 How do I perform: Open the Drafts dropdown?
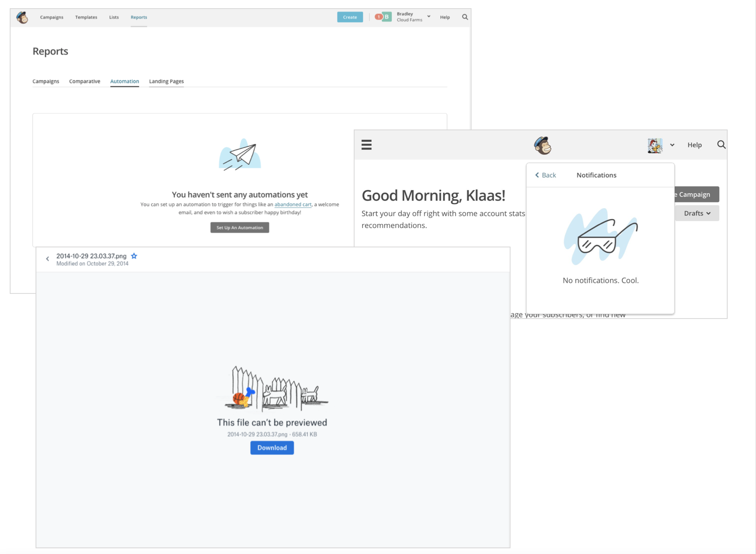click(697, 213)
